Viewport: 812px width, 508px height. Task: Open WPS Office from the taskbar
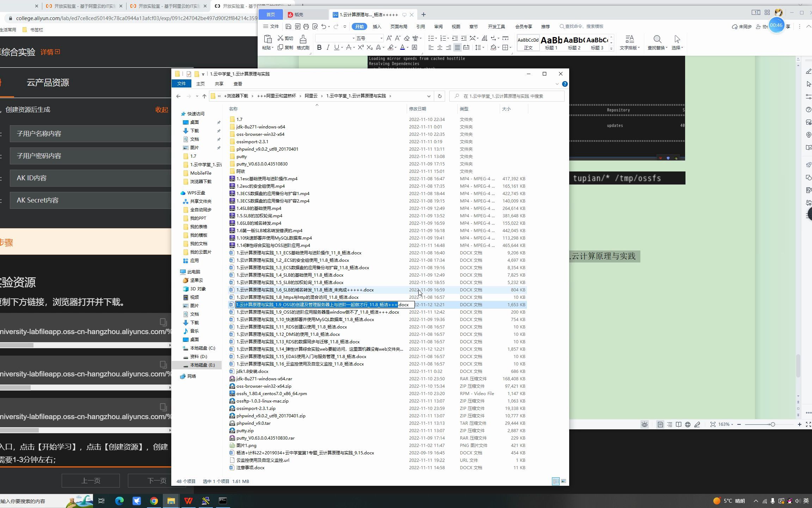click(188, 501)
